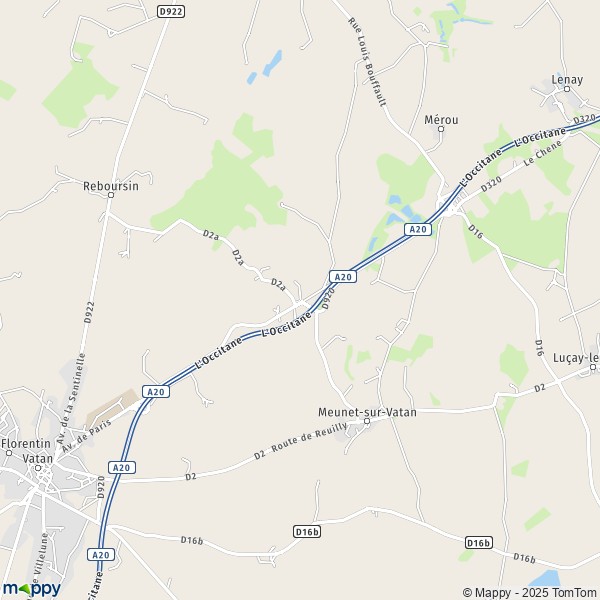
Task: Click the Meunet-sur-Vatan town name label
Action: pos(367,412)
